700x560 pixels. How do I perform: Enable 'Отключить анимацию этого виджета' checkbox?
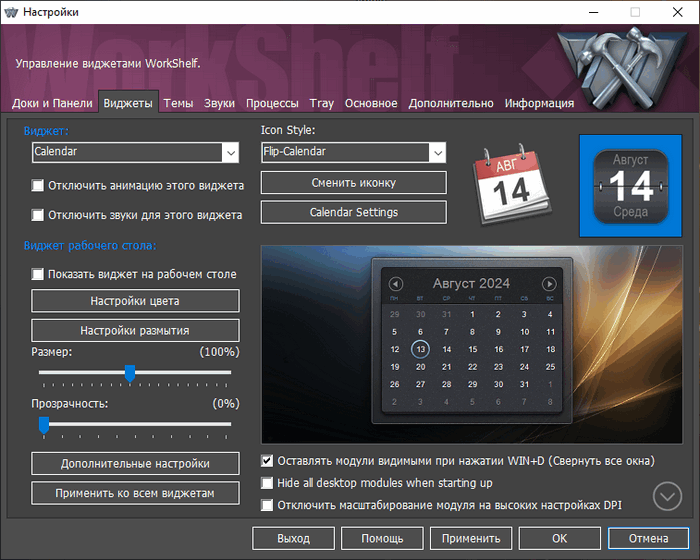(x=38, y=186)
